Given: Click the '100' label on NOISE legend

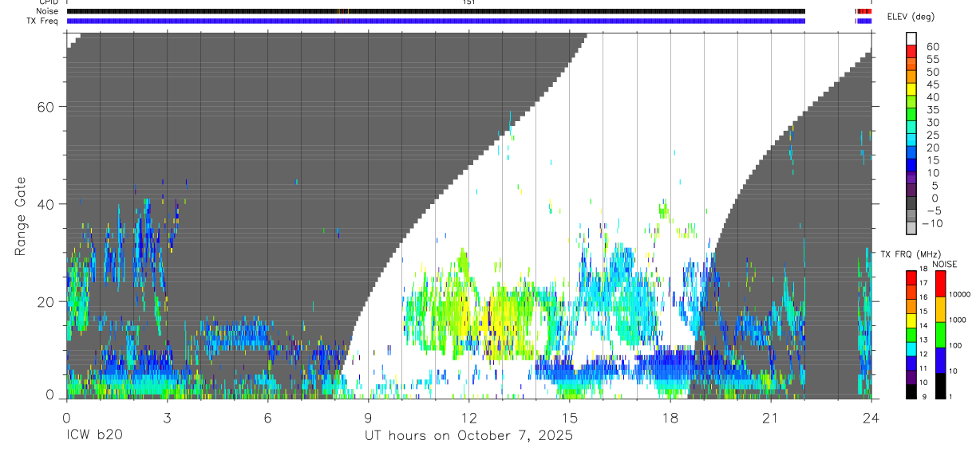Looking at the screenshot, I should coord(957,345).
